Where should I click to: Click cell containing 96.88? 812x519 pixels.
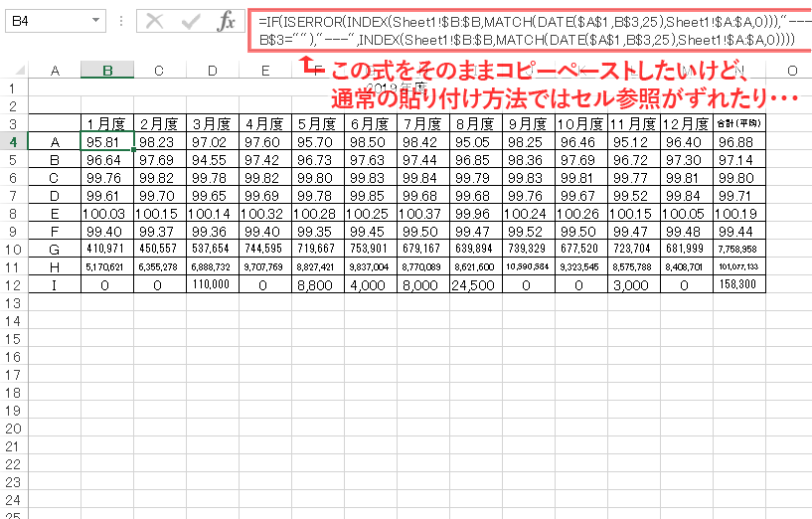(x=739, y=141)
